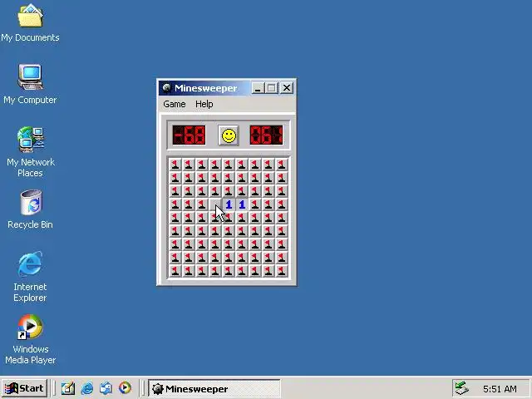
Task: Launch Windows Media Player from quick launch
Action: pyautogui.click(x=125, y=388)
